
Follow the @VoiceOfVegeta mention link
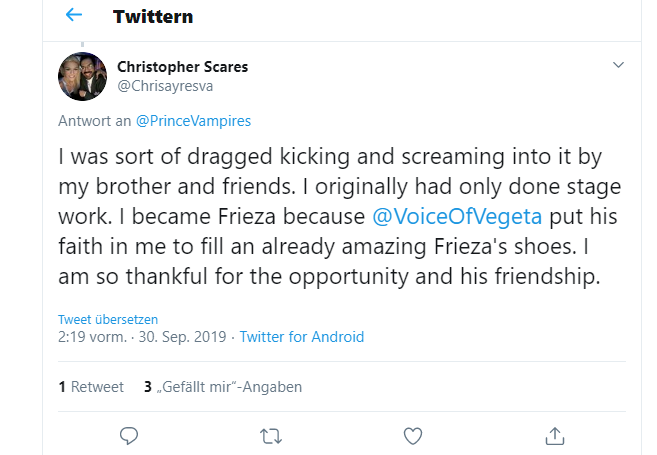tap(457, 217)
